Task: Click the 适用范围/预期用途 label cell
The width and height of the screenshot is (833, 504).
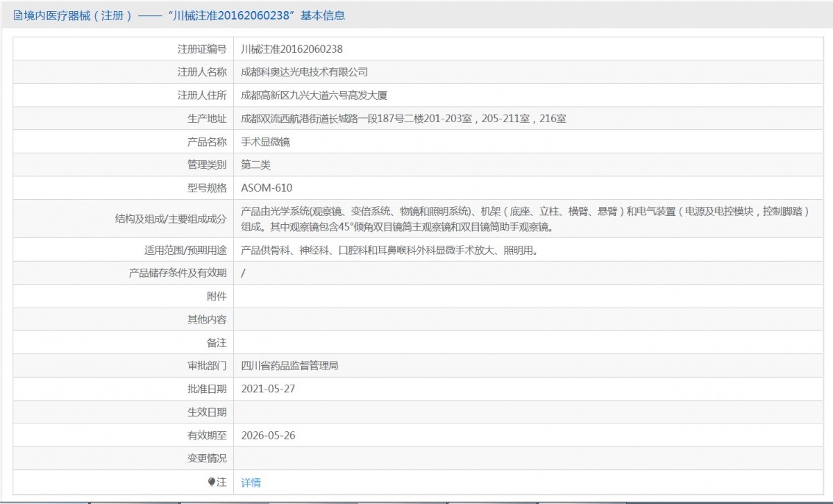Action: [x=124, y=250]
